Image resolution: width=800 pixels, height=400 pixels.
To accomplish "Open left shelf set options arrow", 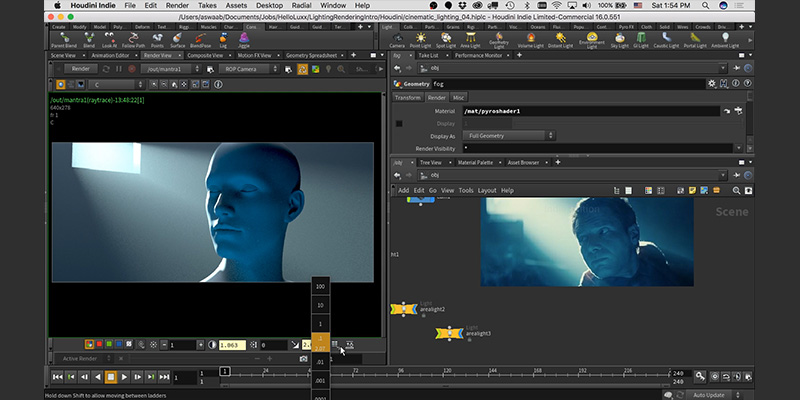I will [x=369, y=27].
